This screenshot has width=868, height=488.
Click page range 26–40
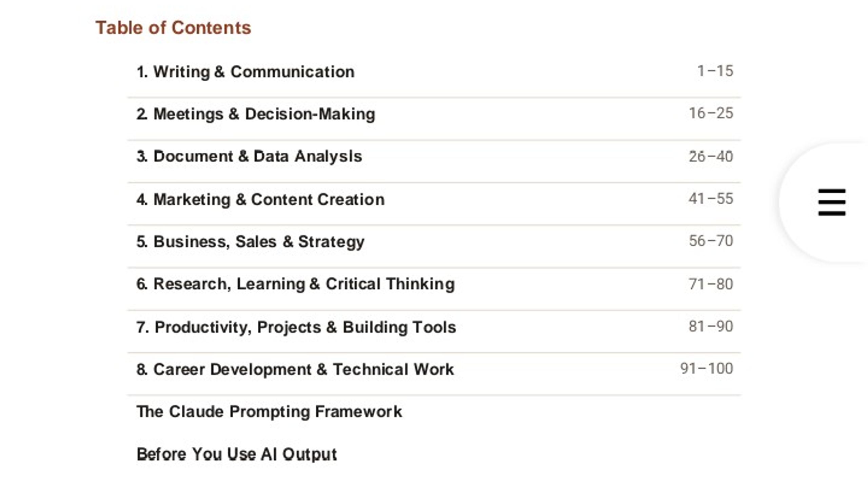click(711, 157)
